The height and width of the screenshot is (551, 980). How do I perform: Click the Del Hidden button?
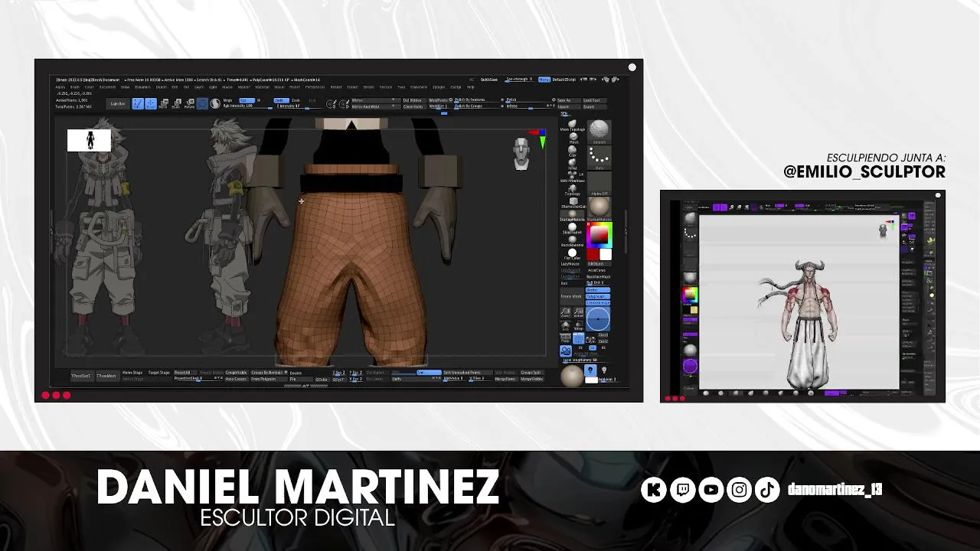[414, 100]
